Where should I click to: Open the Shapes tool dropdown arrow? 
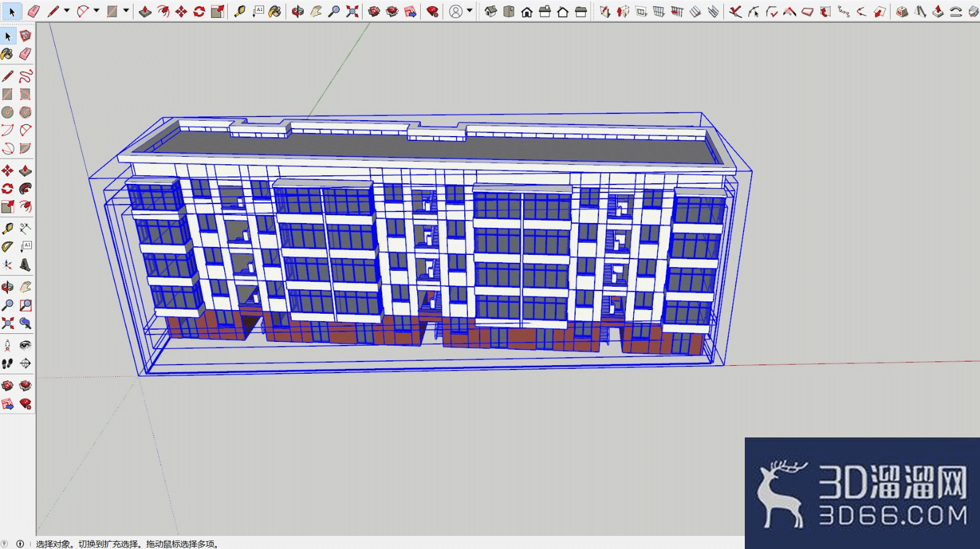click(126, 11)
